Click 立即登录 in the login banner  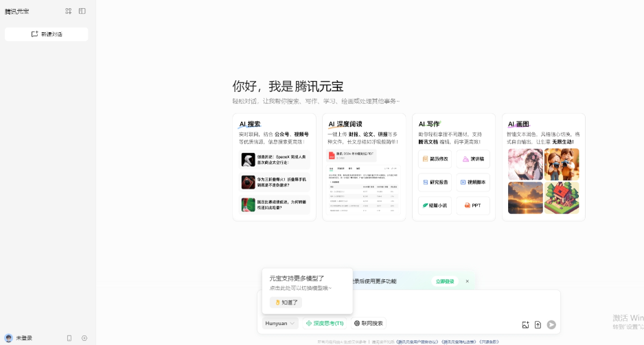tap(445, 281)
